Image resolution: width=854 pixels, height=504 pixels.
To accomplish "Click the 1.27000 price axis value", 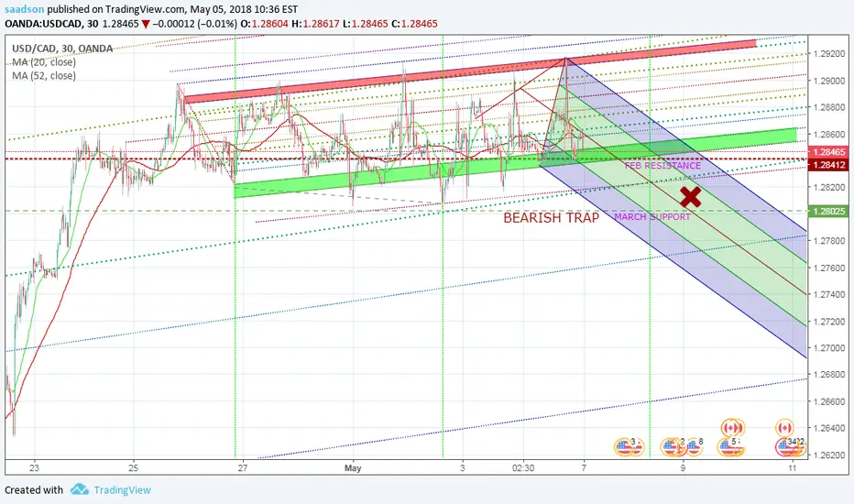I will click(829, 347).
